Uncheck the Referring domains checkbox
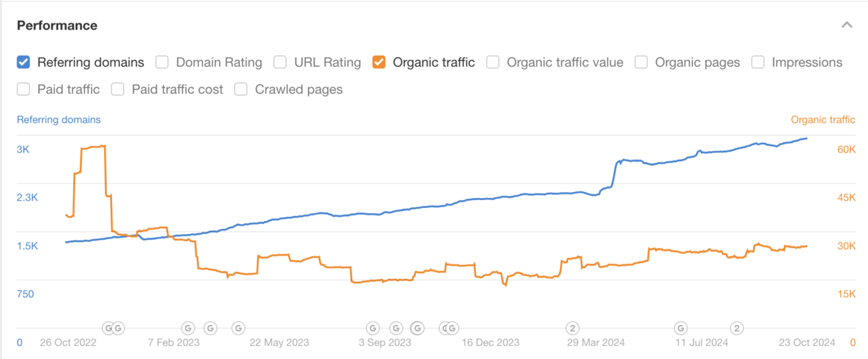The height and width of the screenshot is (359, 868). point(23,62)
